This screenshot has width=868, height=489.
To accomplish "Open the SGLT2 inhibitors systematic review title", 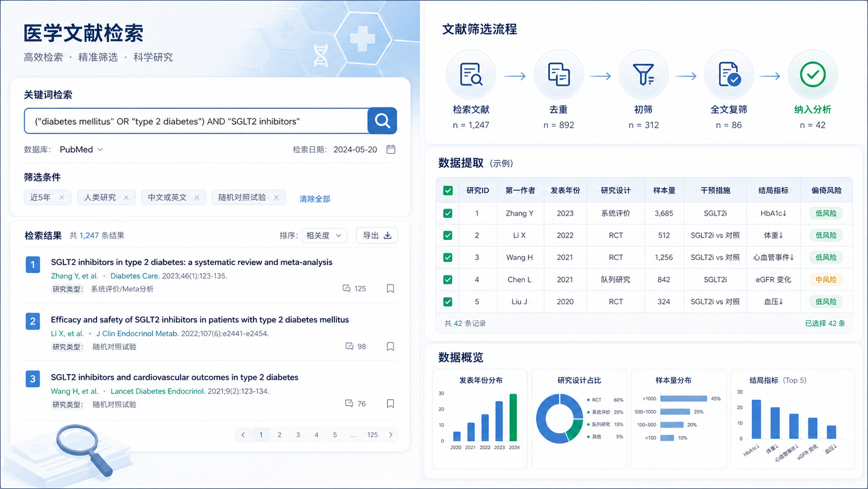I will click(x=192, y=262).
